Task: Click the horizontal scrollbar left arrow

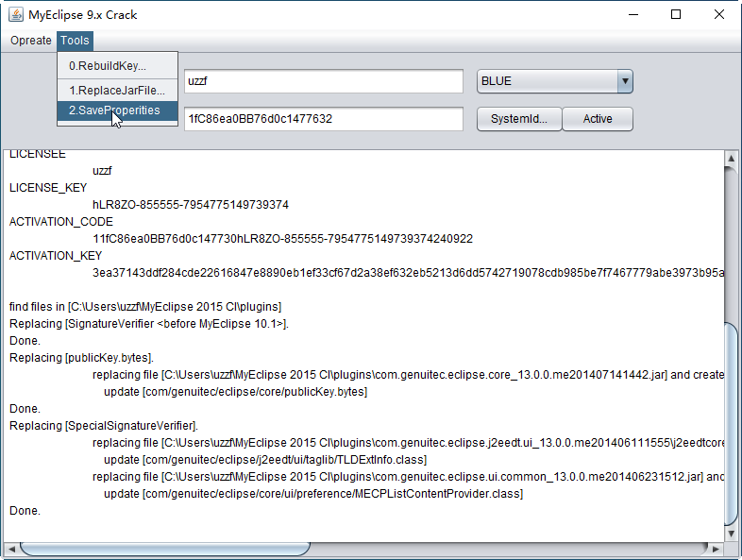Action: coord(11,549)
